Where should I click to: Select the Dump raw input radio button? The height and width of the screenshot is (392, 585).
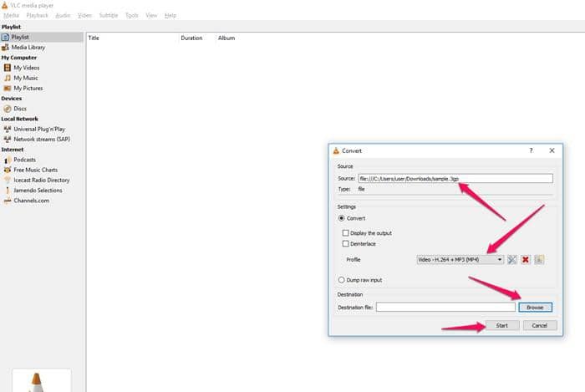pos(341,280)
